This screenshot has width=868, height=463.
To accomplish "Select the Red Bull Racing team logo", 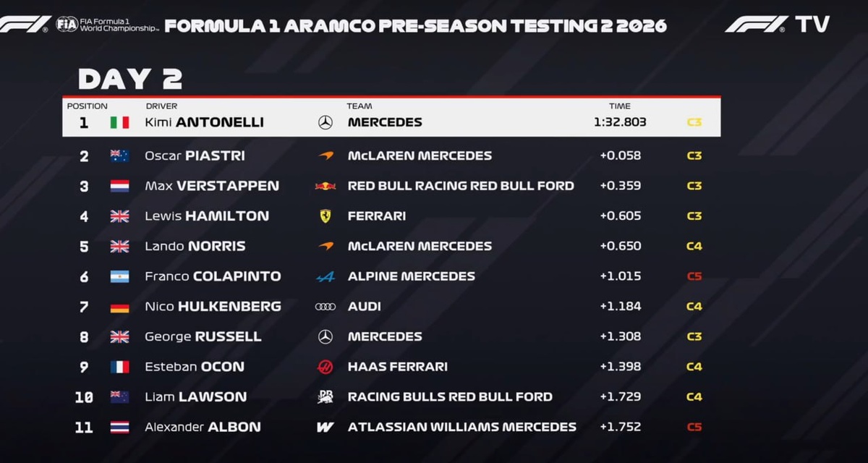I will click(325, 186).
